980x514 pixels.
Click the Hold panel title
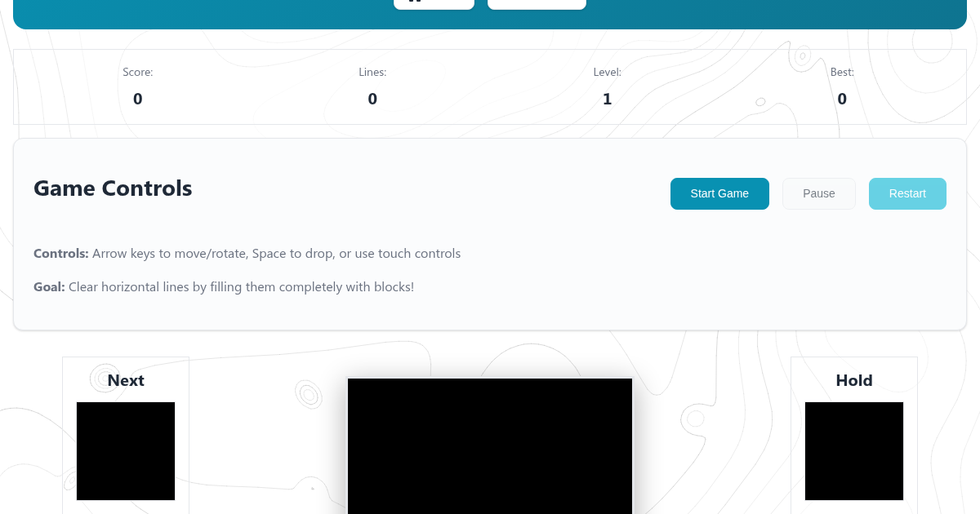click(x=854, y=380)
